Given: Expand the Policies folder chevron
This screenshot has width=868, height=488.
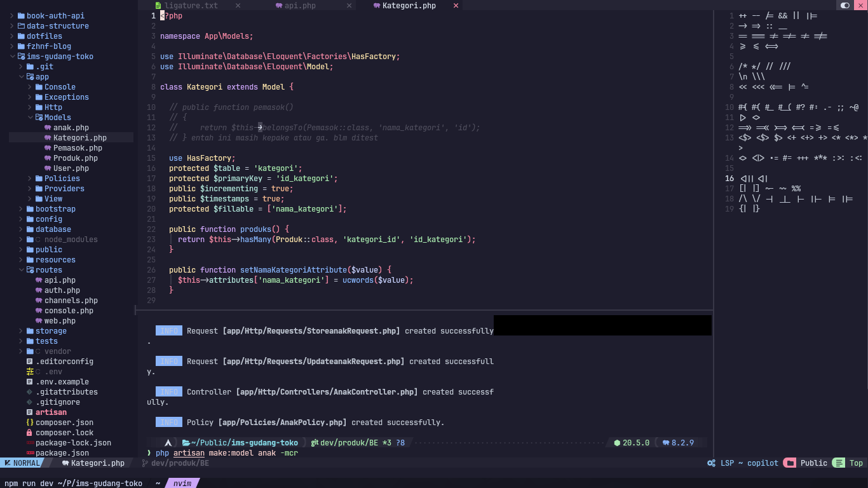Looking at the screenshot, I should coord(30,179).
